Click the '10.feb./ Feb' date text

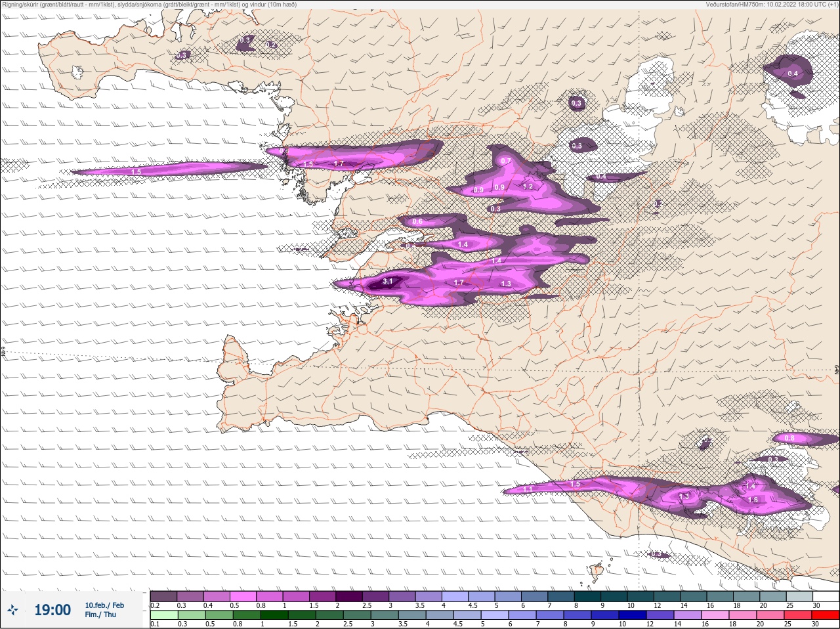tap(104, 605)
